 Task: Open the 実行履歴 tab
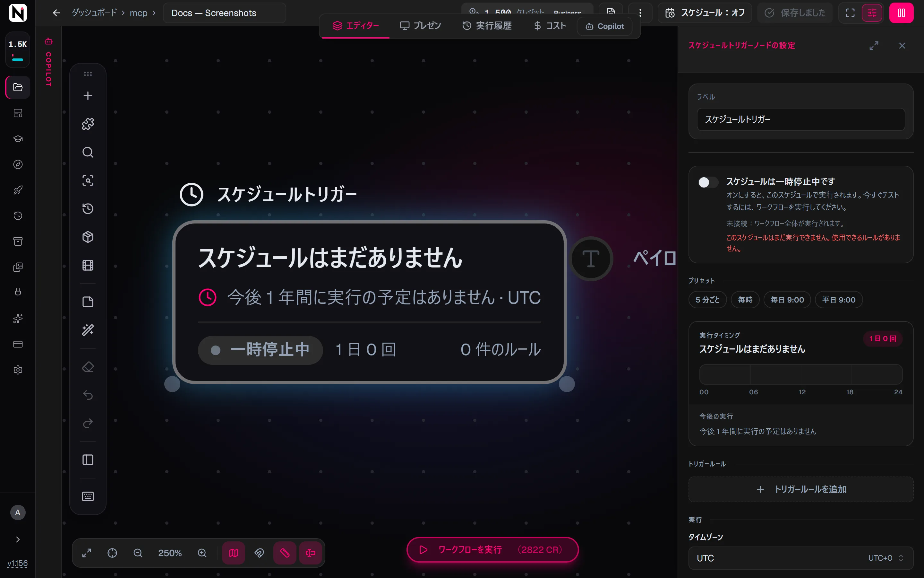tap(487, 26)
